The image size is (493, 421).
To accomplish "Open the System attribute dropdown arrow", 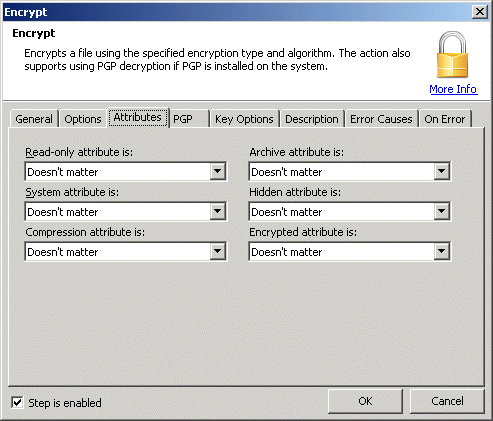I will click(218, 211).
